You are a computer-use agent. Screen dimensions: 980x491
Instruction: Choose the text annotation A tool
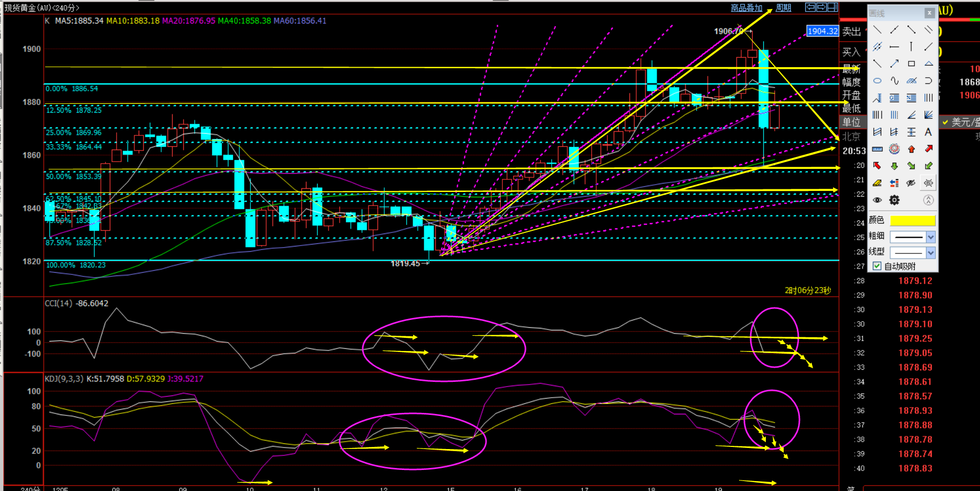(929, 132)
